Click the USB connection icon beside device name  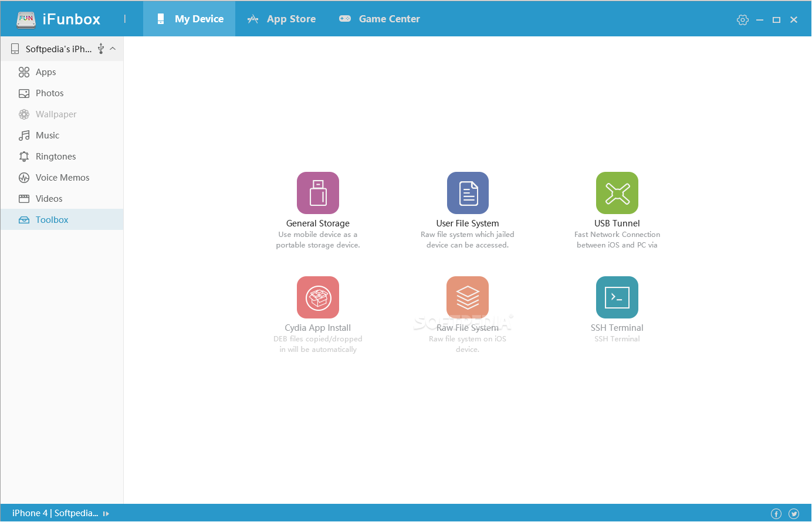coord(101,49)
